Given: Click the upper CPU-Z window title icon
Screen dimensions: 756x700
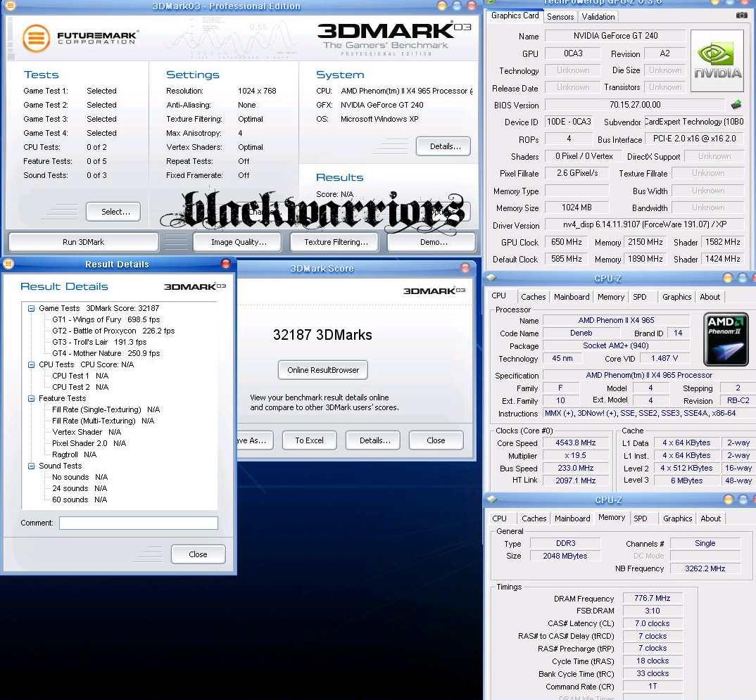Looking at the screenshot, I should (x=491, y=278).
